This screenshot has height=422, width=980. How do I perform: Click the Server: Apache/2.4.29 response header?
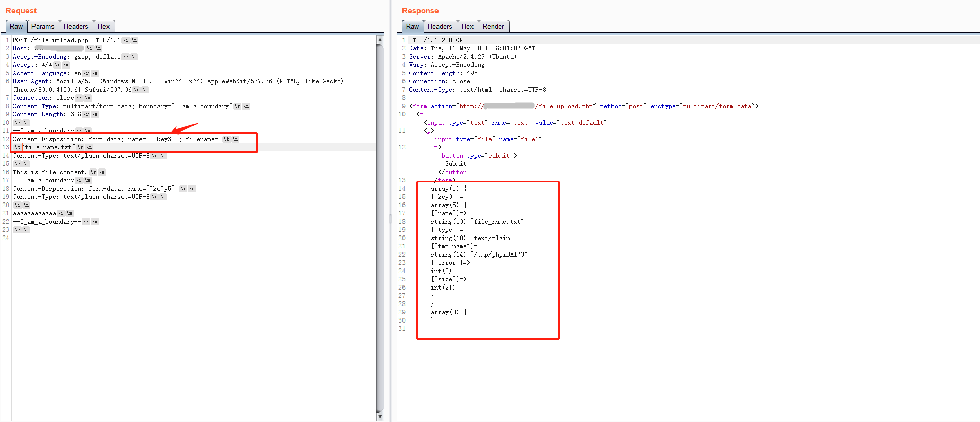[x=462, y=57]
